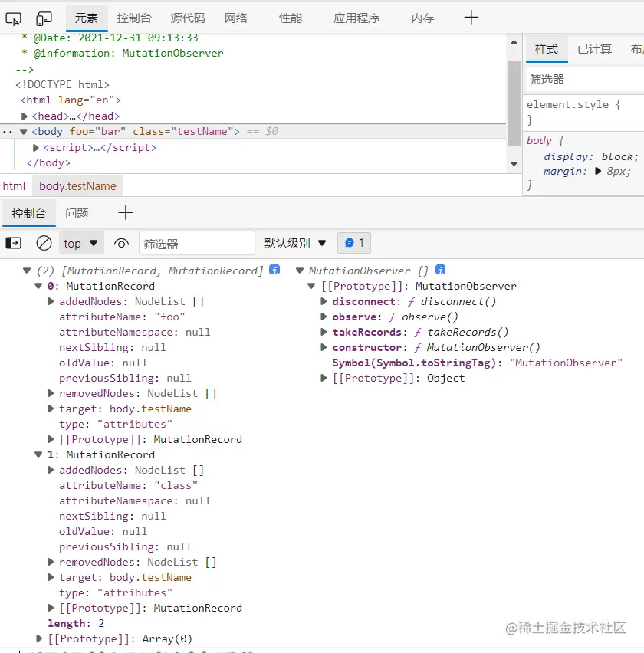644x653 pixels.
Task: Expand [[Prototype]]: Object
Action: point(324,378)
